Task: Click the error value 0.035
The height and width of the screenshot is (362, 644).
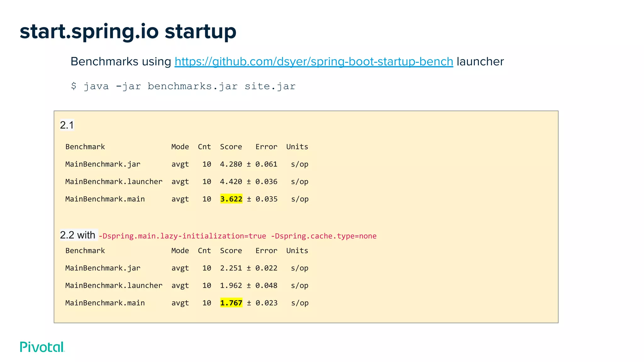Action: coord(267,199)
